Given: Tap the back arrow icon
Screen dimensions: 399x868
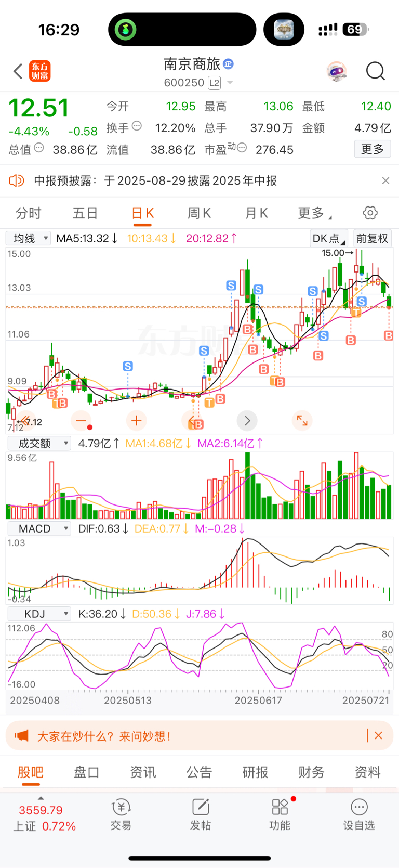Looking at the screenshot, I should click(x=18, y=71).
